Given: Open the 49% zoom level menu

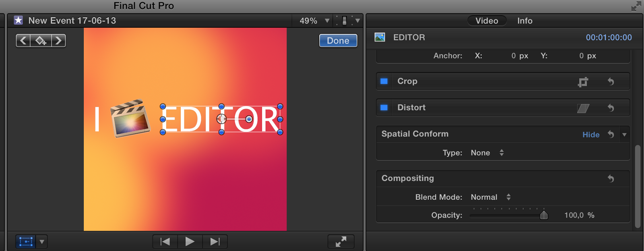Looking at the screenshot, I should pos(314,21).
